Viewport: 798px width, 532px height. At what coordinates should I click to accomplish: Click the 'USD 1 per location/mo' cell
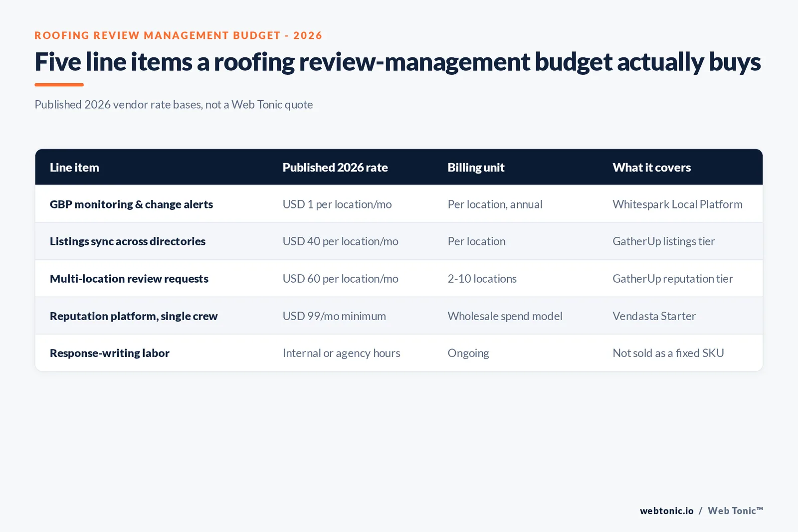337,204
